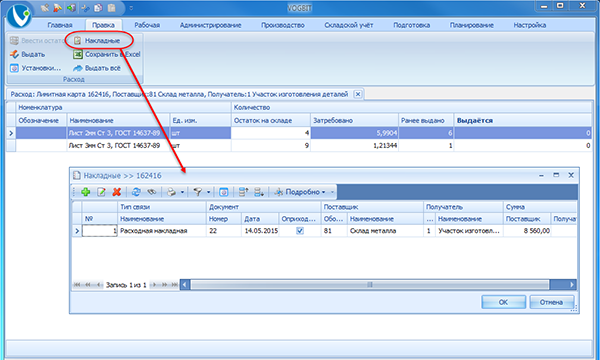Click the blue link quick access icon

click(85, 8)
